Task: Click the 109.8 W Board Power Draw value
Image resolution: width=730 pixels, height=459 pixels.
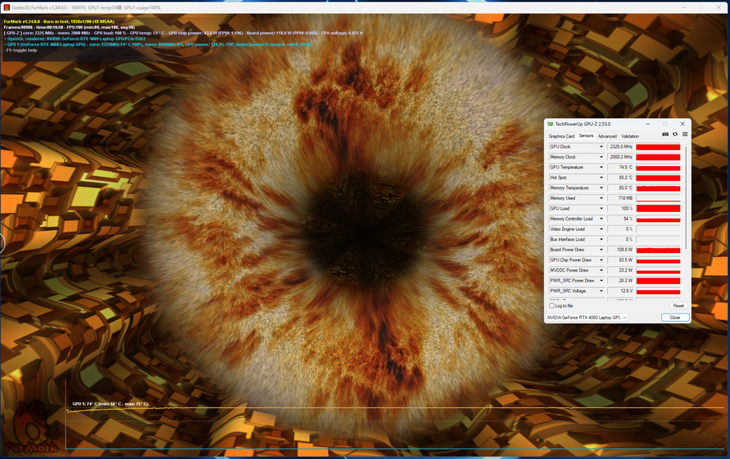Action: point(621,250)
